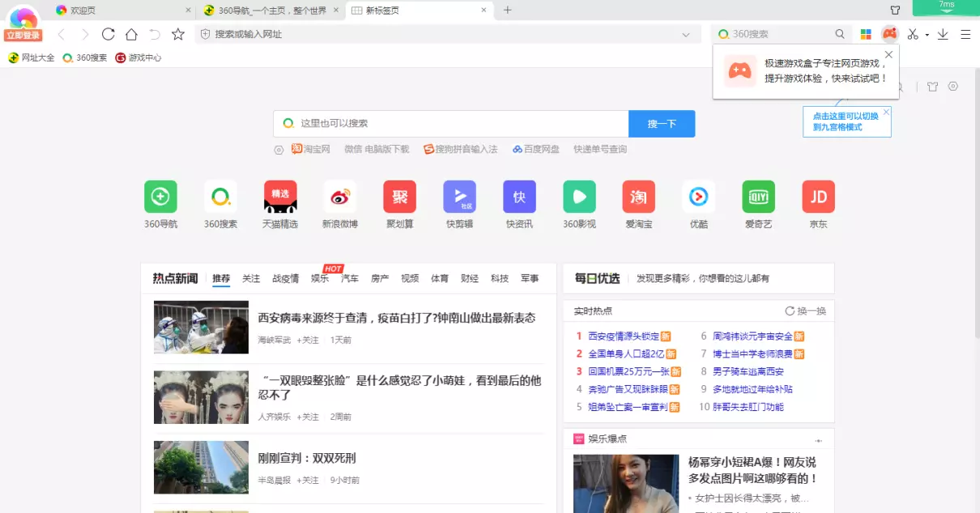980x513 pixels.
Task: Open hot topic 男子骑车逃离西安
Action: pos(748,371)
